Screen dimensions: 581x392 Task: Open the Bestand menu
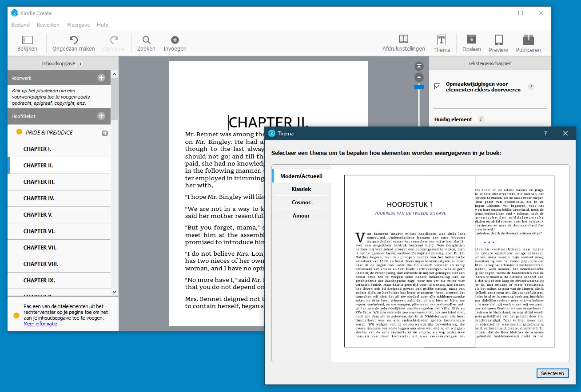pyautogui.click(x=20, y=25)
